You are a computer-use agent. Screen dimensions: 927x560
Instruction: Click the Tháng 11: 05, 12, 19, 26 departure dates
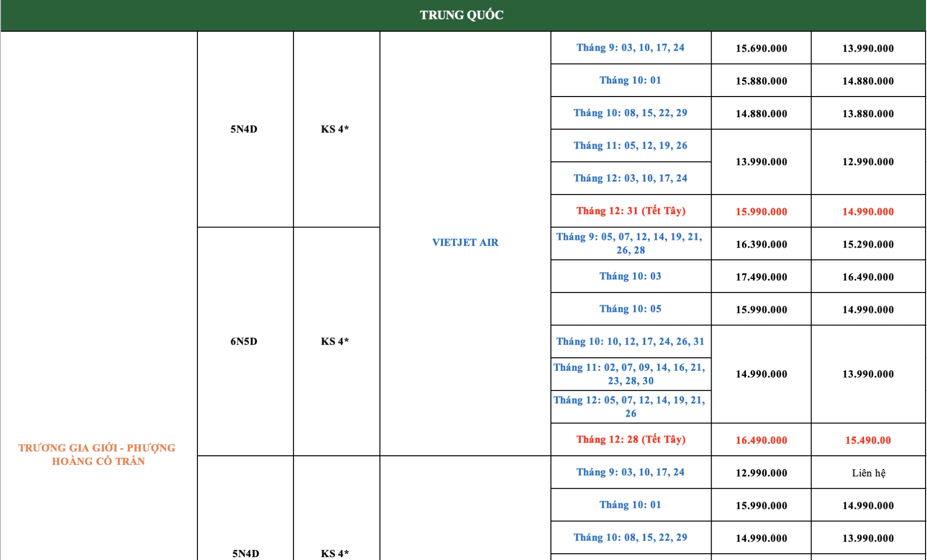(x=630, y=145)
